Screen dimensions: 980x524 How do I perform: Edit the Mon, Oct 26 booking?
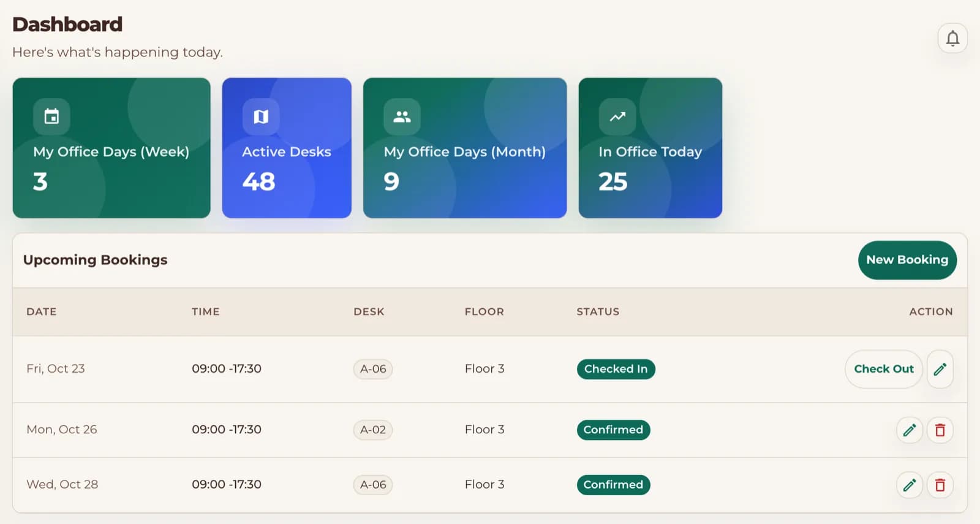pyautogui.click(x=910, y=430)
